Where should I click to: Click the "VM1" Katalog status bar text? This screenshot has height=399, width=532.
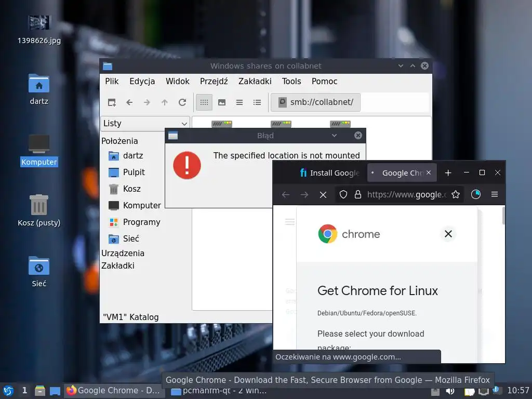point(130,317)
